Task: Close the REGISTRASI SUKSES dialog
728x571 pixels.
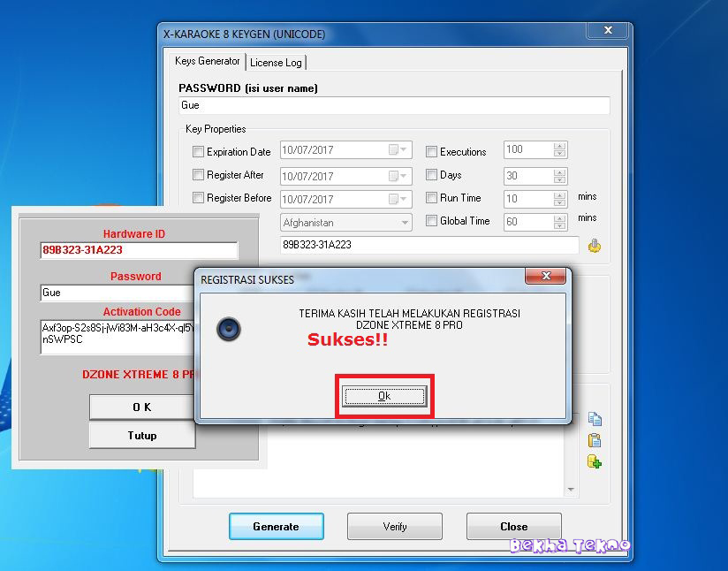Action: [545, 276]
